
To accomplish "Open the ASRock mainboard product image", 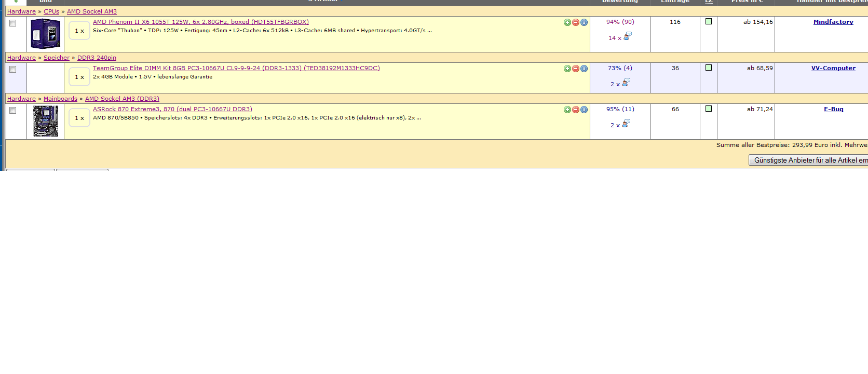I will tap(46, 121).
